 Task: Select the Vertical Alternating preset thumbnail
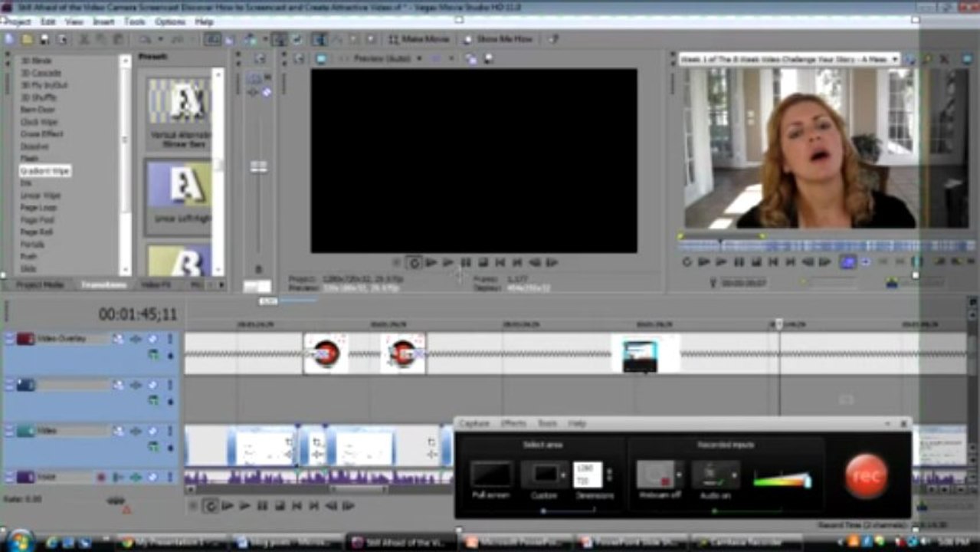(179, 103)
